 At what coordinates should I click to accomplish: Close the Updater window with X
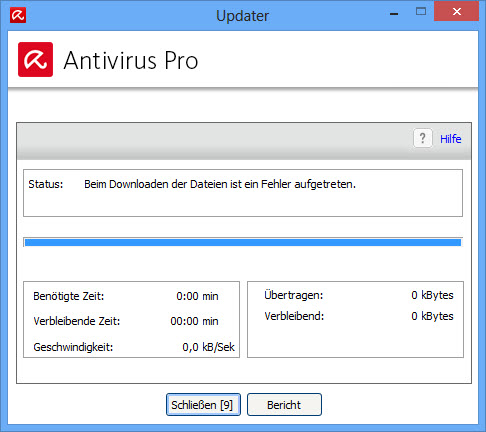tap(457, 11)
